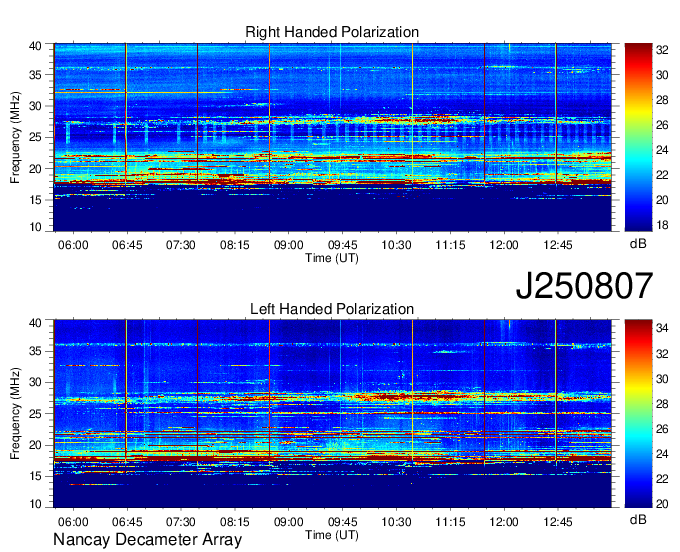
Task: Click the 25 MHz tick of right-handed plot
Action: pyautogui.click(x=35, y=137)
